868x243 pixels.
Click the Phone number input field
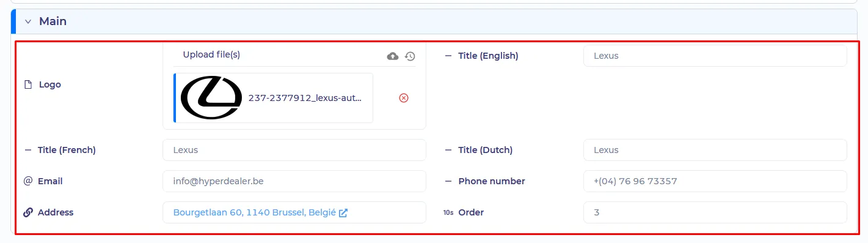coord(715,181)
